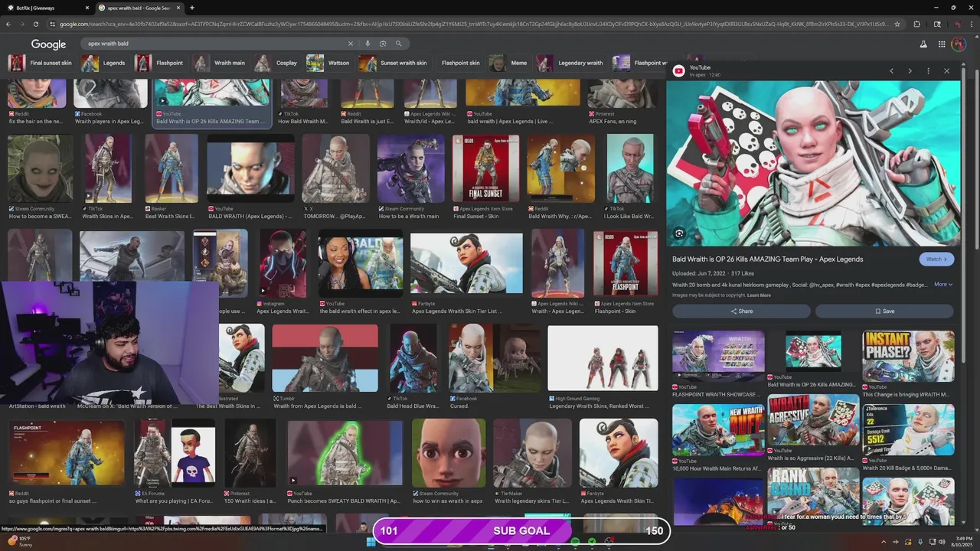Click the Share button
This screenshot has height=551, width=980.
click(x=741, y=311)
